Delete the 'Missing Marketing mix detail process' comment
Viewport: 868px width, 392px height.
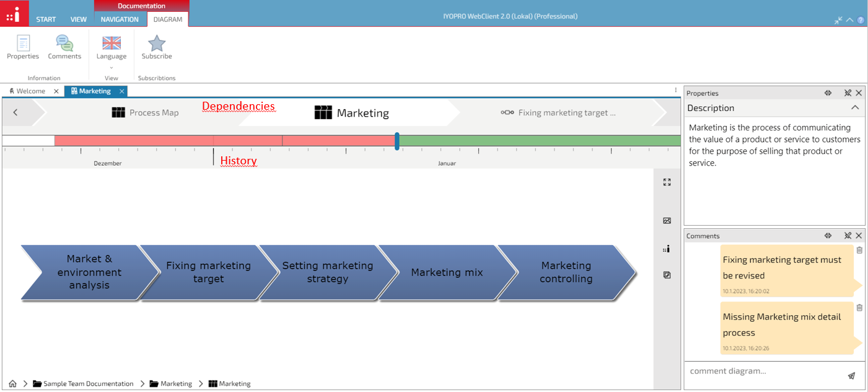pyautogui.click(x=859, y=308)
